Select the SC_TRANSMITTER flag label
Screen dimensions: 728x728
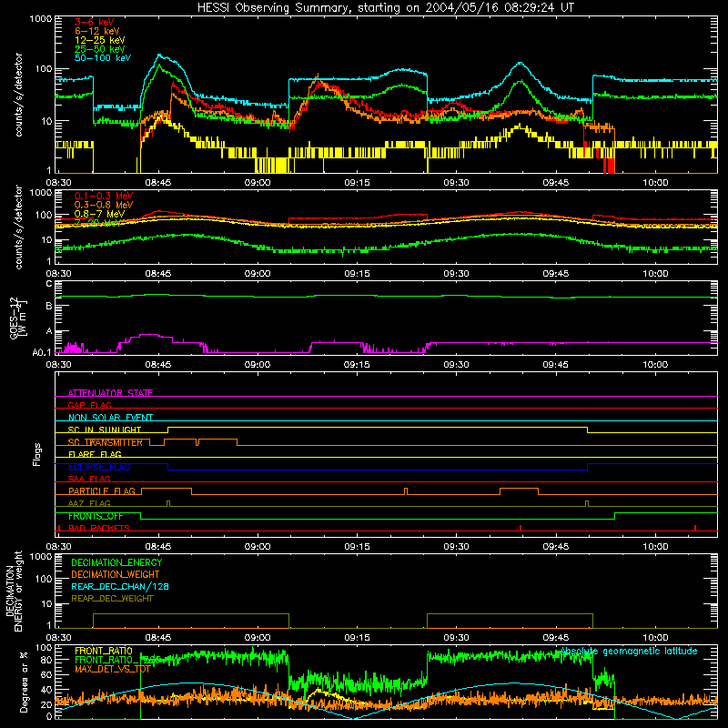[x=106, y=442]
